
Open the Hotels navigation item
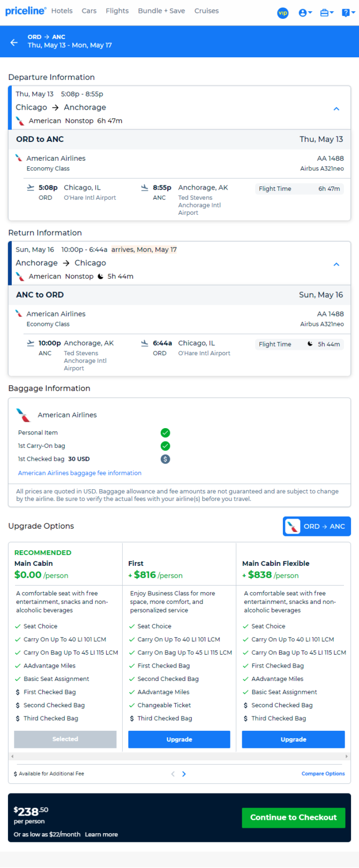pyautogui.click(x=62, y=11)
